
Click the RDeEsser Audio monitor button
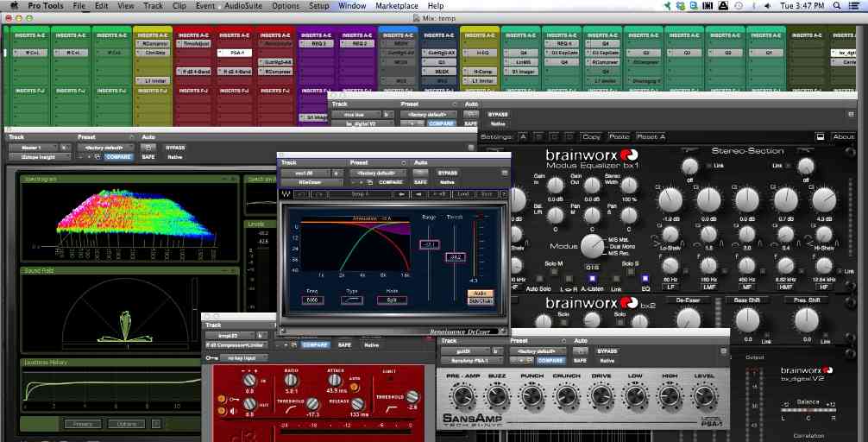point(480,293)
